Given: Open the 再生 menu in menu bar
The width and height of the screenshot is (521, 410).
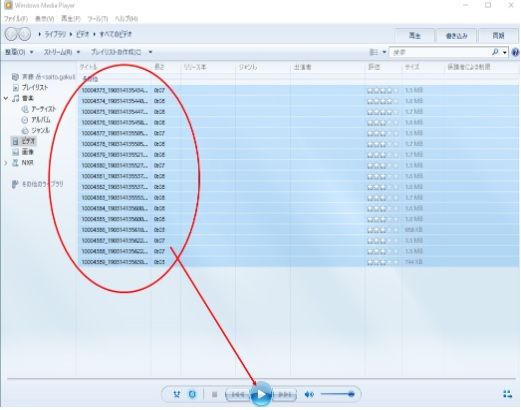Looking at the screenshot, I should click(x=71, y=19).
